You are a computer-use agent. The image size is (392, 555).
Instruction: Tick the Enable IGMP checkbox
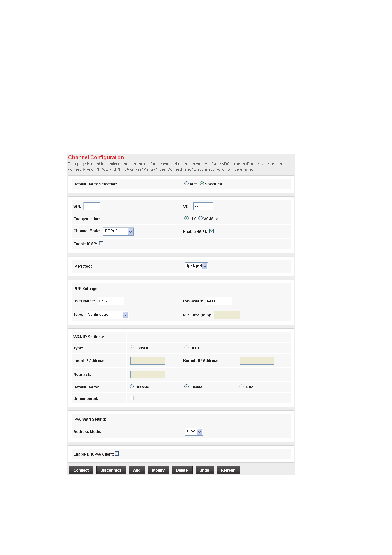101,244
